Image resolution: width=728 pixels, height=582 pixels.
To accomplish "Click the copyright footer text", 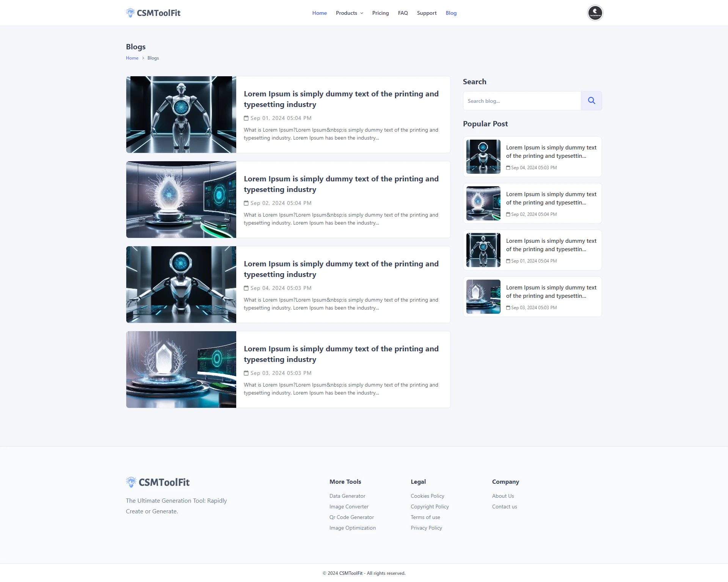I will pyautogui.click(x=364, y=573).
